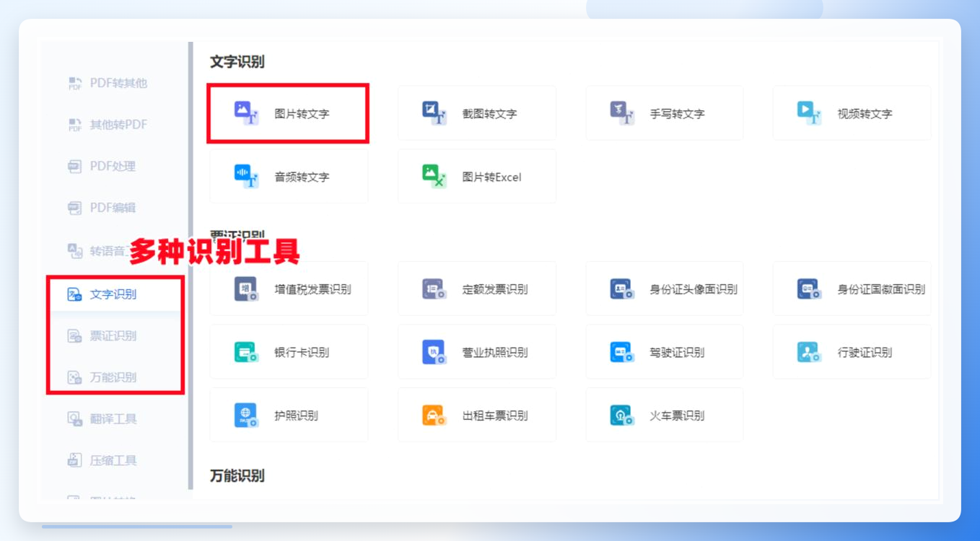Open 其他转PDF sidebar section
This screenshot has height=541, width=980.
point(108,125)
